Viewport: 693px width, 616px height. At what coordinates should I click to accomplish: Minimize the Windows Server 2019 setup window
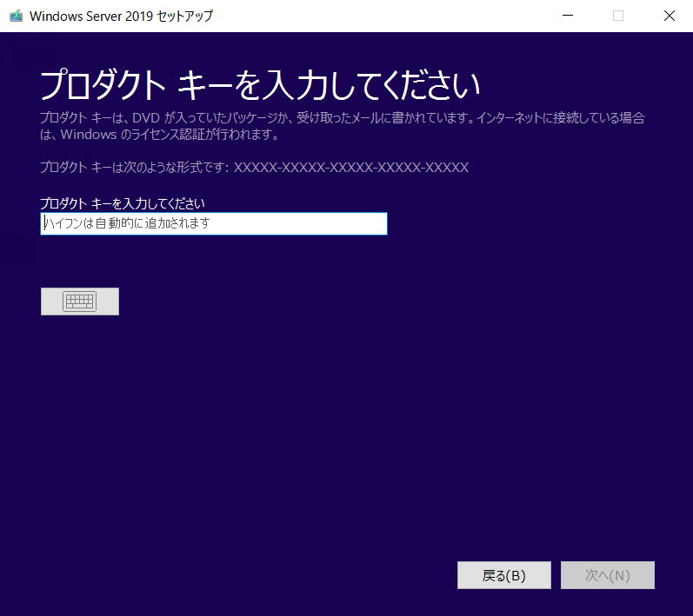(568, 16)
